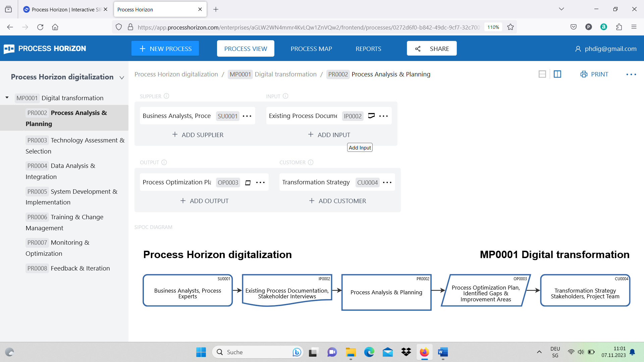
Task: Open the Reports tab
Action: tap(368, 49)
